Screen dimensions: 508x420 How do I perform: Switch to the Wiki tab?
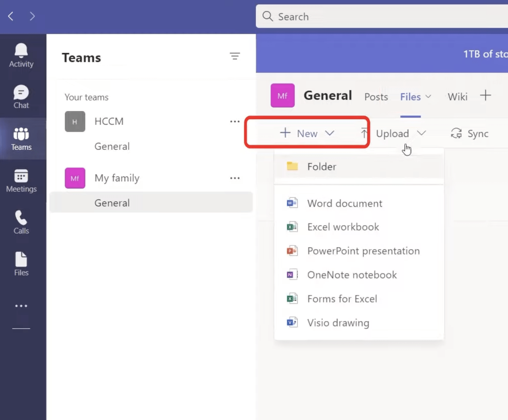pyautogui.click(x=457, y=97)
